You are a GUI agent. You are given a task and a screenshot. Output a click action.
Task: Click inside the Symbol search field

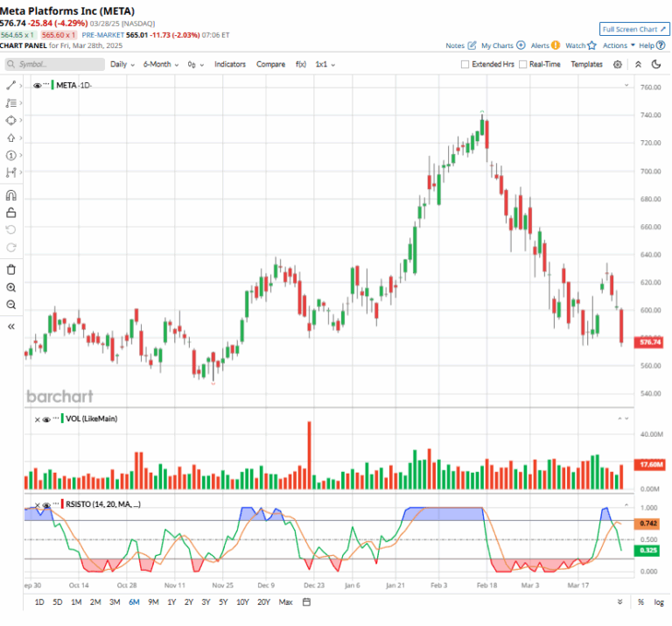click(x=55, y=64)
